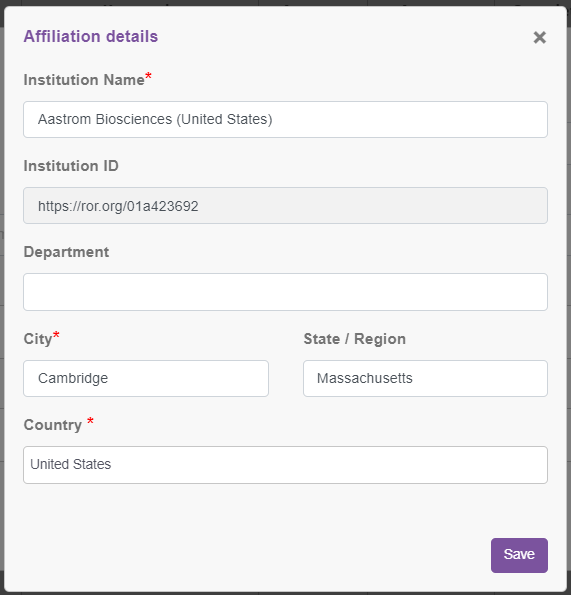Focus the State / Region field showing Massachusetts
This screenshot has width=571, height=595.
[425, 378]
